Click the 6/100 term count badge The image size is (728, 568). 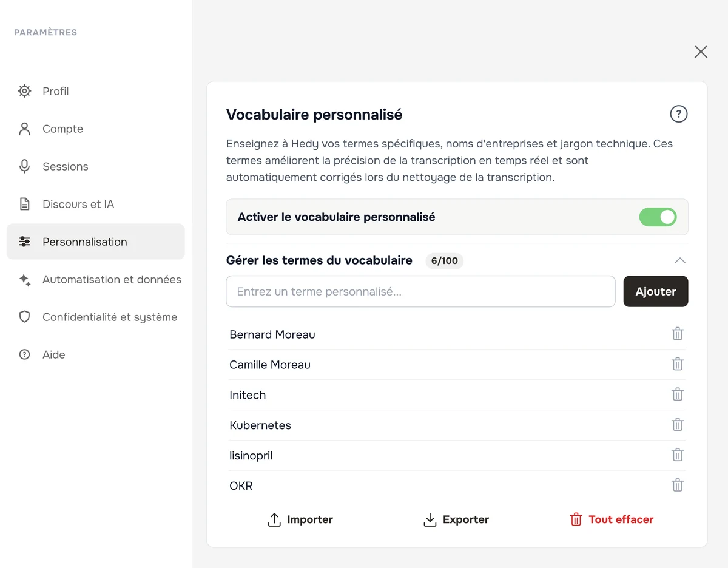pos(445,261)
